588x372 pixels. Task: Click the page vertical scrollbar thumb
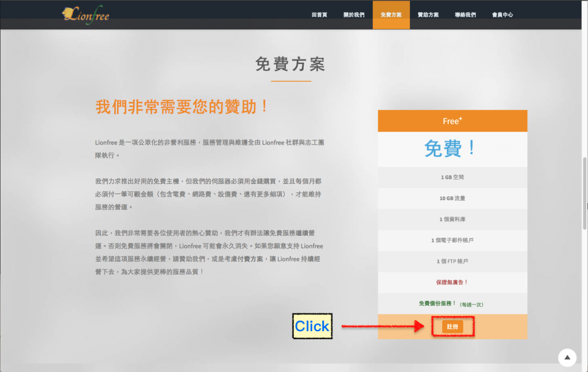[584, 193]
